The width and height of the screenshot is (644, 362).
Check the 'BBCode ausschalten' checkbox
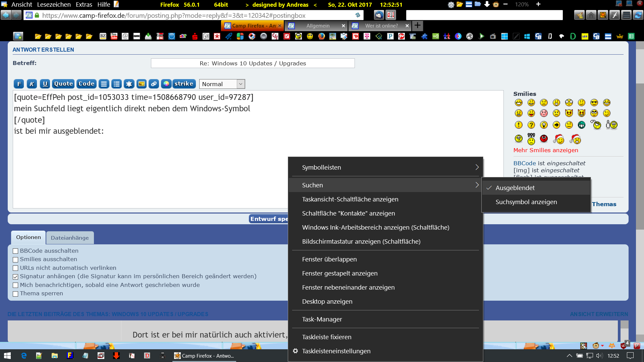point(15,251)
